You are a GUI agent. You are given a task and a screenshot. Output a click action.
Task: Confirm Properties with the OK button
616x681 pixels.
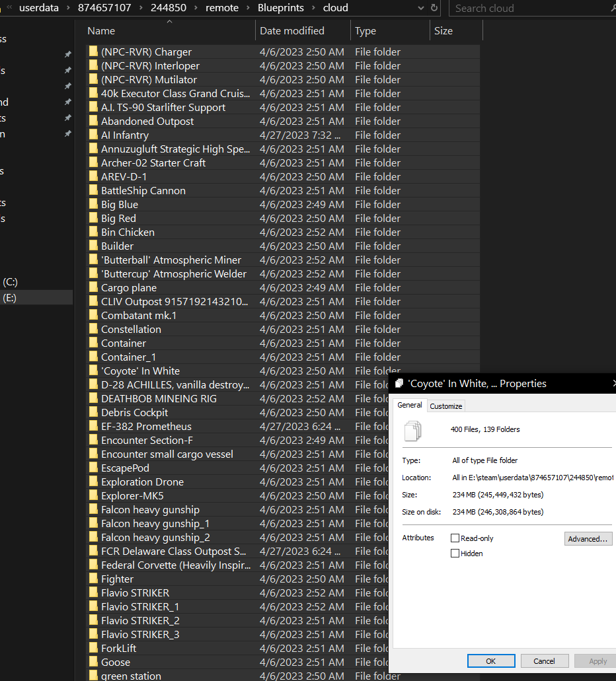pyautogui.click(x=490, y=661)
